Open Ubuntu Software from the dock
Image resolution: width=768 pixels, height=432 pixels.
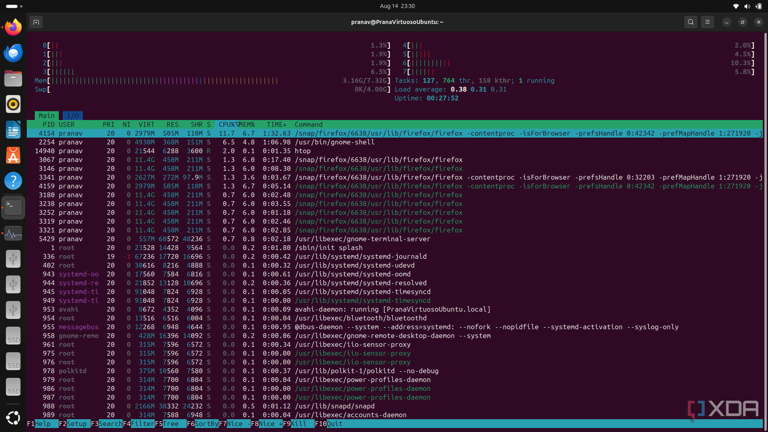[13, 155]
